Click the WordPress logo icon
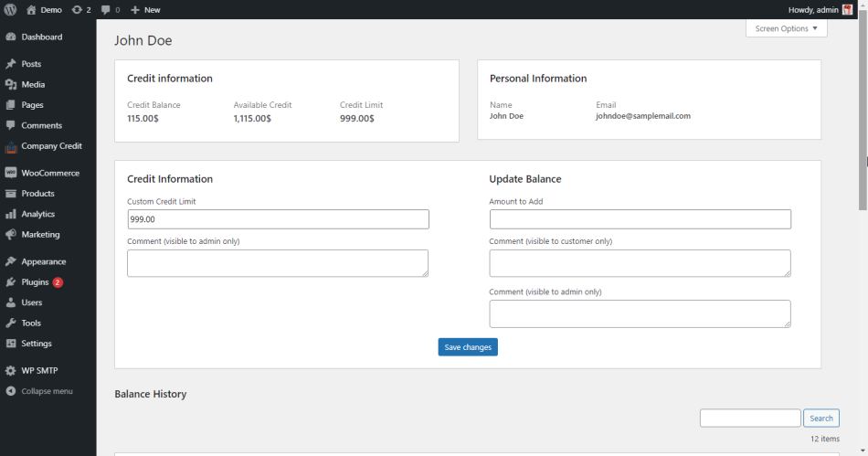 (x=10, y=9)
